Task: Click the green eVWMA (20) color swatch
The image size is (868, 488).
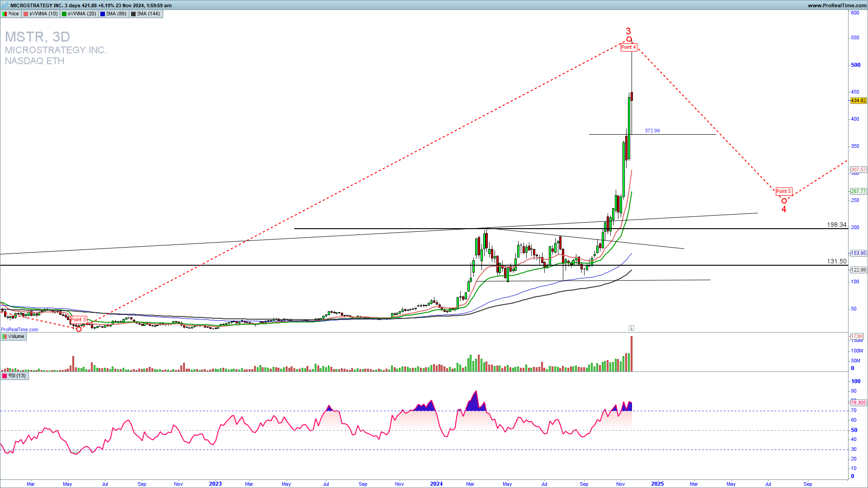Action: 64,14
